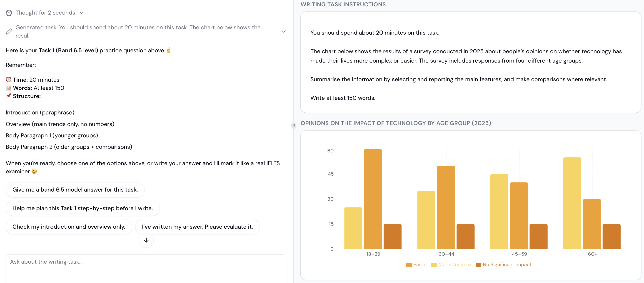This screenshot has width=644, height=283.
Task: Expand the Thought for 2 seconds chevron
Action: click(x=82, y=13)
